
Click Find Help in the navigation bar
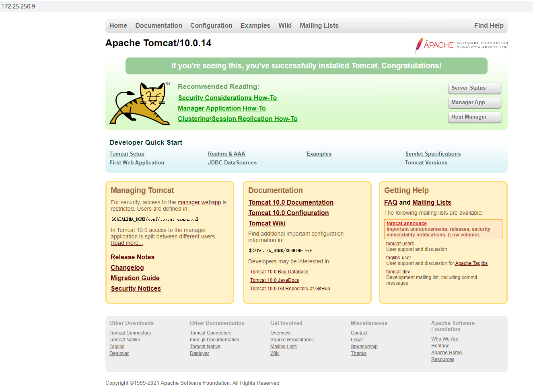489,25
